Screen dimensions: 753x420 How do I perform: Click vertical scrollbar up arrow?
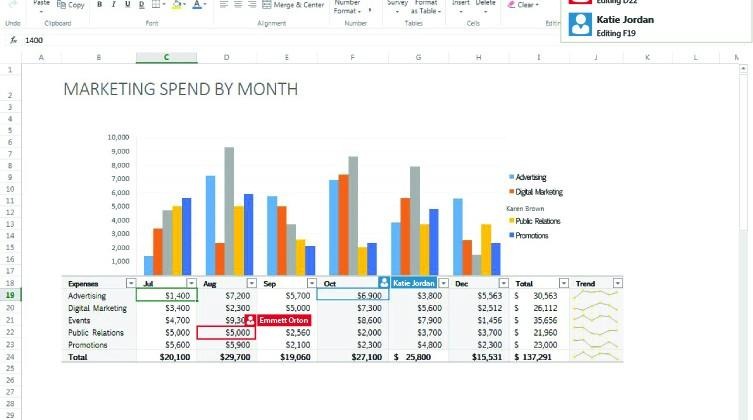743,69
